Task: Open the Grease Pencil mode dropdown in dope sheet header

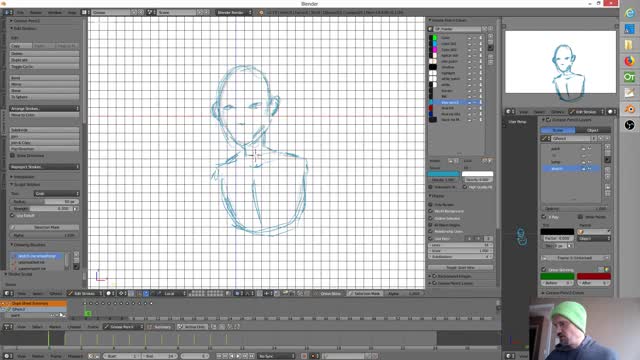Action: pos(123,327)
